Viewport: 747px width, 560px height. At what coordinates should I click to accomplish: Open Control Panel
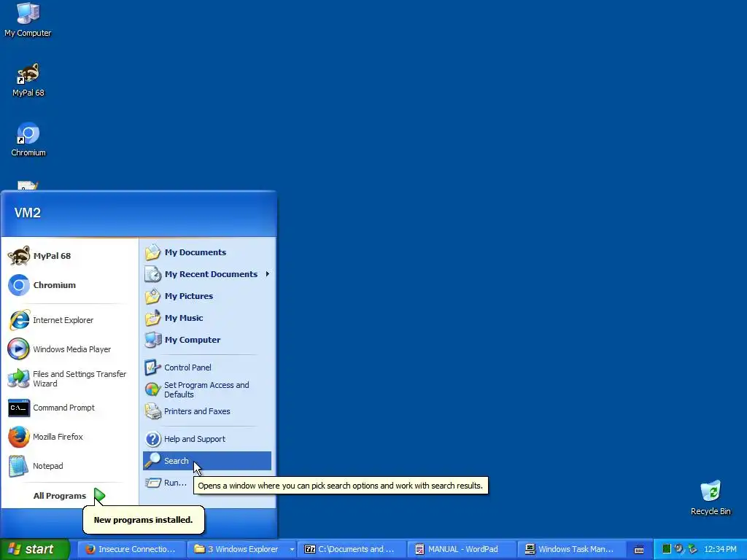click(207, 367)
